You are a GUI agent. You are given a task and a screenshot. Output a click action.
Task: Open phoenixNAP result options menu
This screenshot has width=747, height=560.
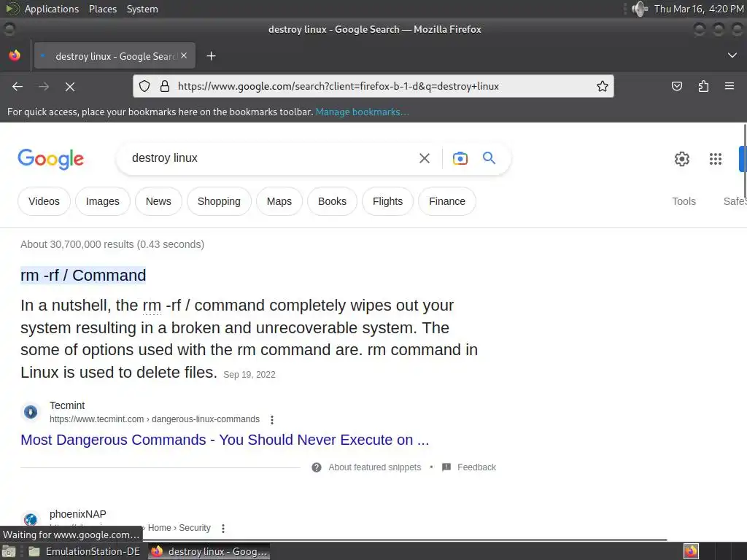[223, 528]
